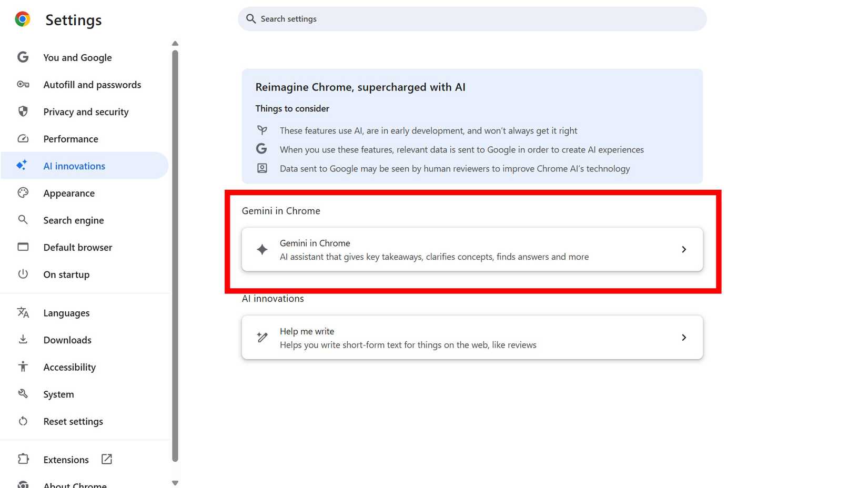
Task: Expand Gemini in Chrome chevron arrow
Action: [x=684, y=249]
